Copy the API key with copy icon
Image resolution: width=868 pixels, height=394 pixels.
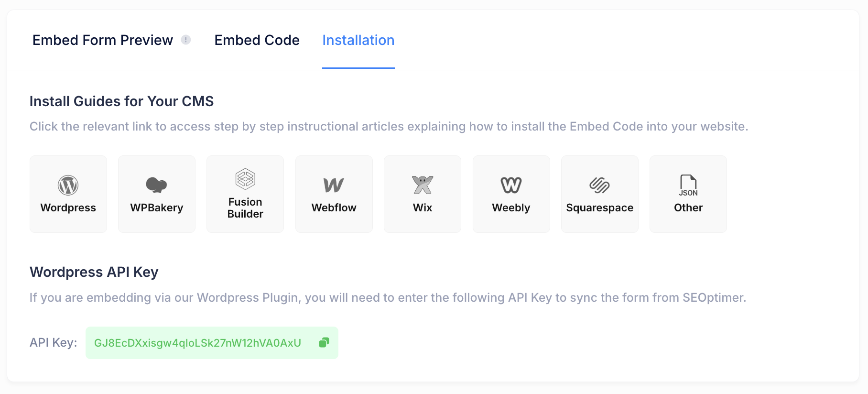tap(324, 342)
